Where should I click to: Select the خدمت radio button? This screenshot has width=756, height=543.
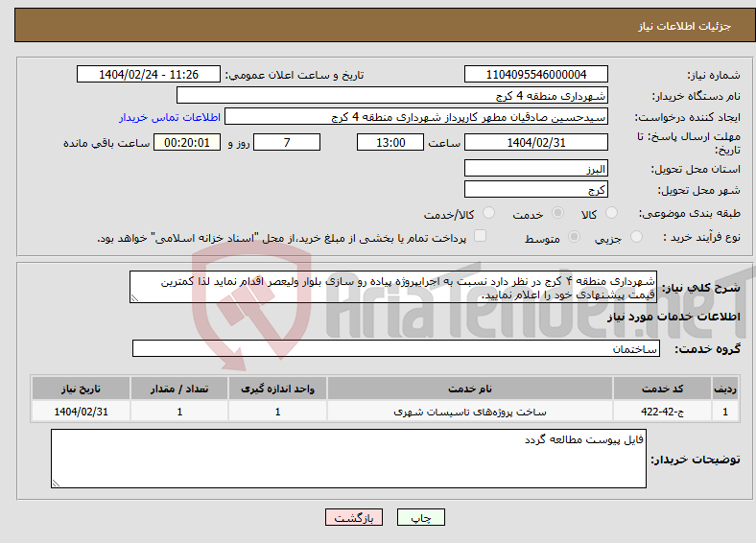tap(557, 213)
